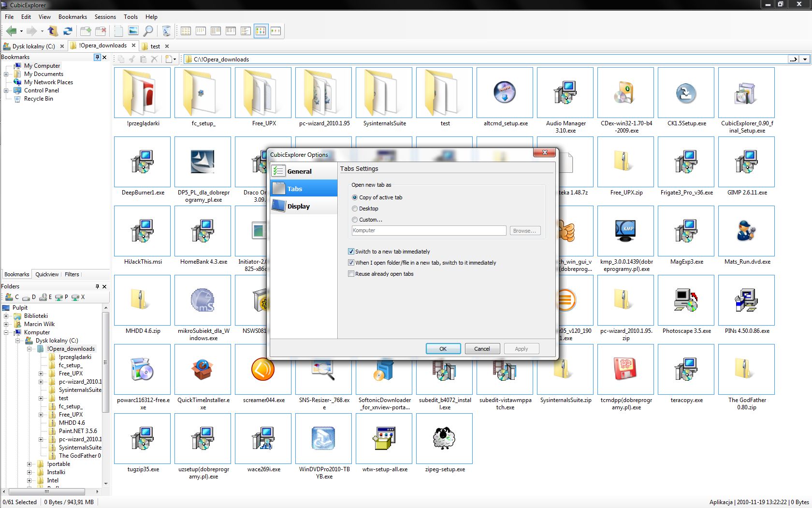The image size is (812, 508).
Task: Open the New file dropdown arrow
Action: point(174,60)
